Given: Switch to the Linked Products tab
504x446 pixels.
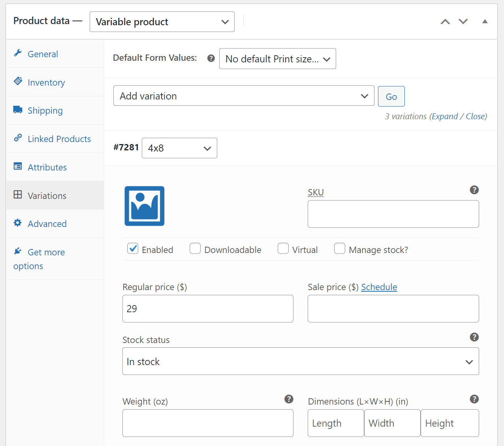Looking at the screenshot, I should 55,139.
